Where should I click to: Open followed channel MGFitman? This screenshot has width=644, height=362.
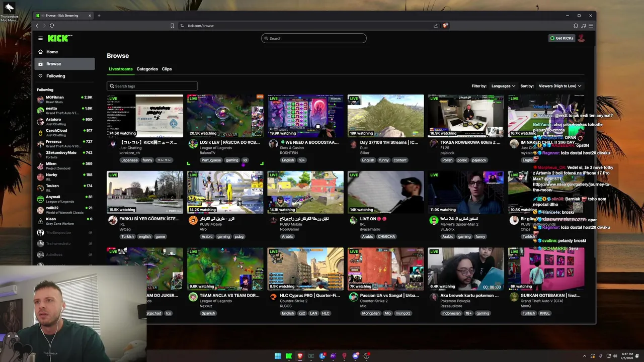64,99
